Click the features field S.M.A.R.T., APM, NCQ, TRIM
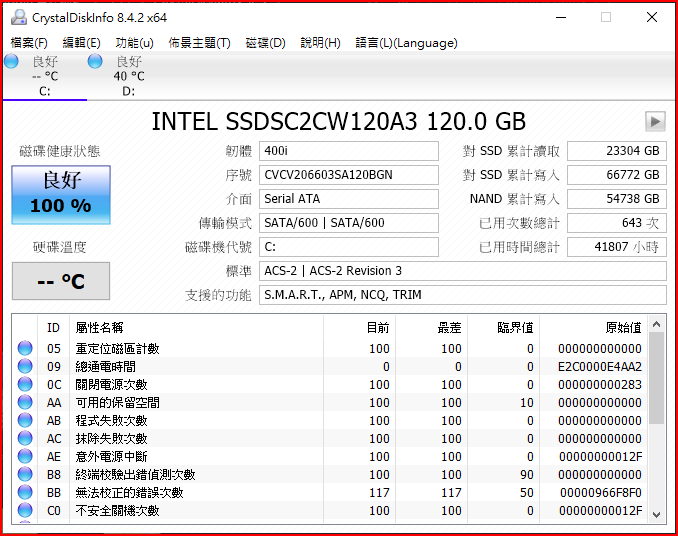Viewport: 678px width, 536px height. pyautogui.click(x=463, y=295)
